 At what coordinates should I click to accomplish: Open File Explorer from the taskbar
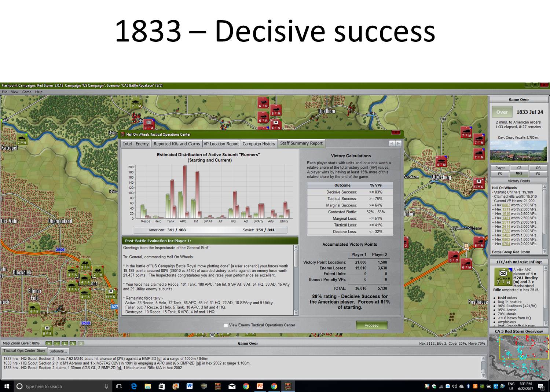[x=148, y=386]
